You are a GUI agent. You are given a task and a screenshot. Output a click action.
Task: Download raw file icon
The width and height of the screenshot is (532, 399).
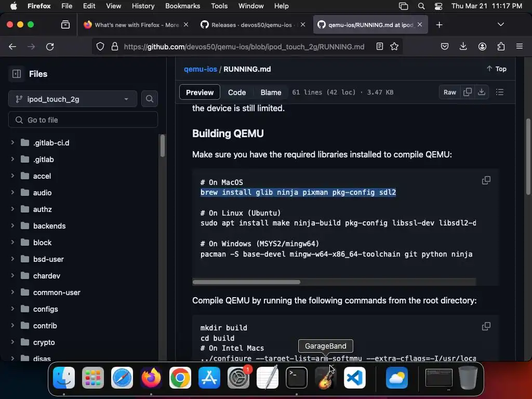[x=482, y=92]
